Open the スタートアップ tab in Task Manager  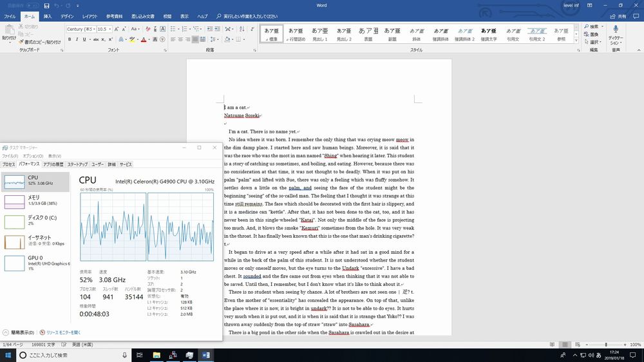[77, 164]
